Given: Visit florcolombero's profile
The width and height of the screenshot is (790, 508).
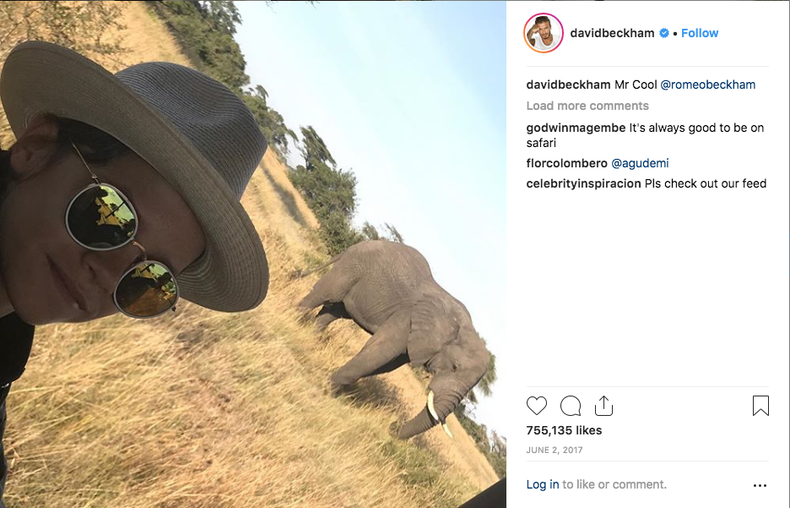Looking at the screenshot, I should click(x=567, y=163).
